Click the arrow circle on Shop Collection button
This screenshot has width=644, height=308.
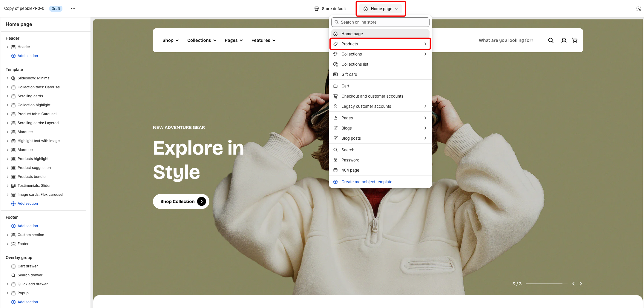point(202,201)
